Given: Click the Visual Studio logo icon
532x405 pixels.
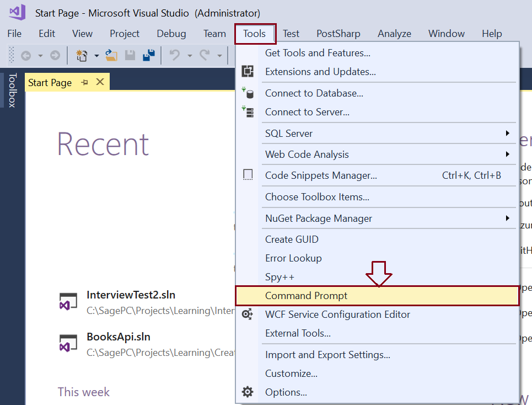Looking at the screenshot, I should pos(17,12).
